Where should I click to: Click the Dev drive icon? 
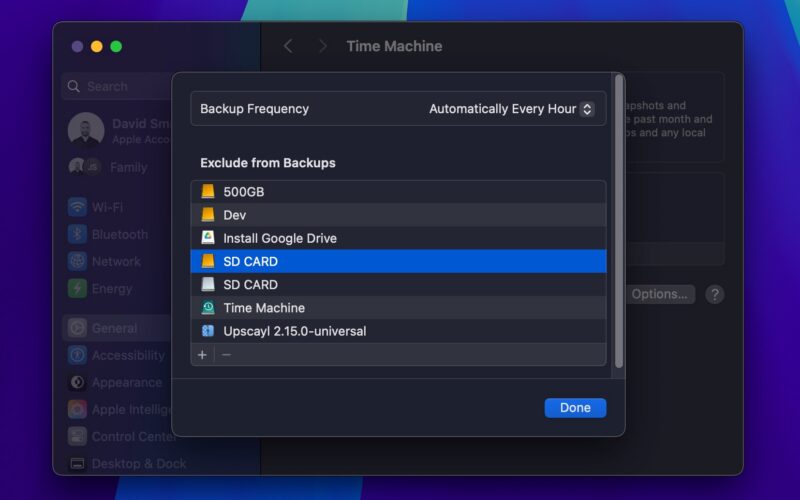point(208,215)
